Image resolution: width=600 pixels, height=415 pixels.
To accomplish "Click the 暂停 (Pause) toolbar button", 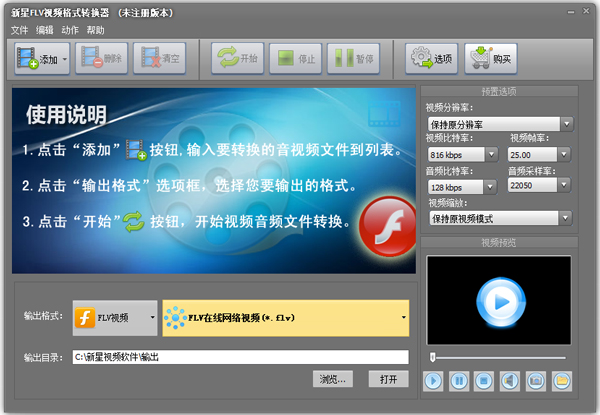I will click(x=354, y=59).
